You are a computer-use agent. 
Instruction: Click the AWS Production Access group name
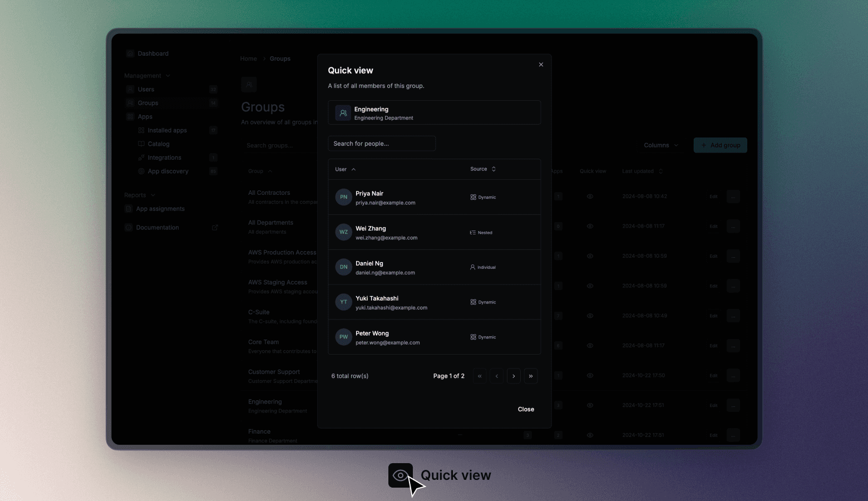[282, 253]
